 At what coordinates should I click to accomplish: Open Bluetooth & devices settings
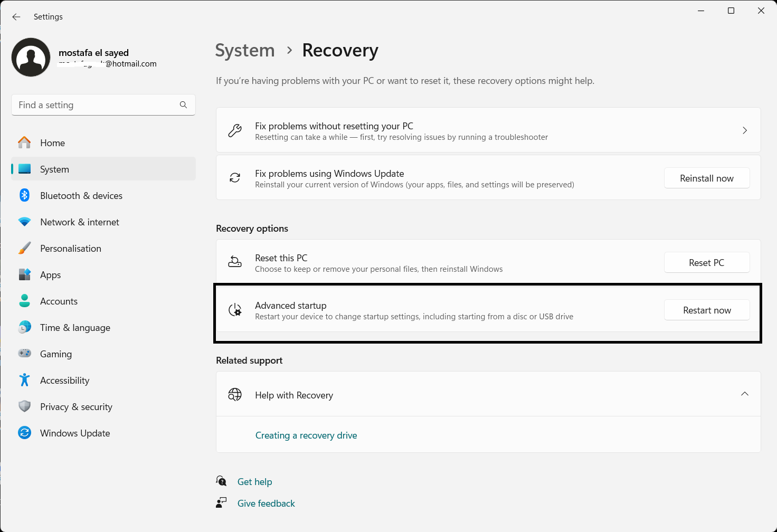click(x=24, y=195)
